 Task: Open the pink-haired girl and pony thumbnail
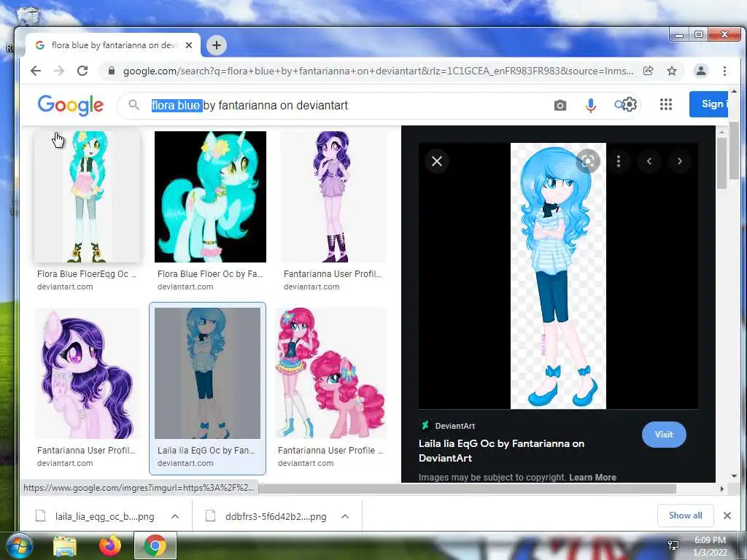[330, 373]
